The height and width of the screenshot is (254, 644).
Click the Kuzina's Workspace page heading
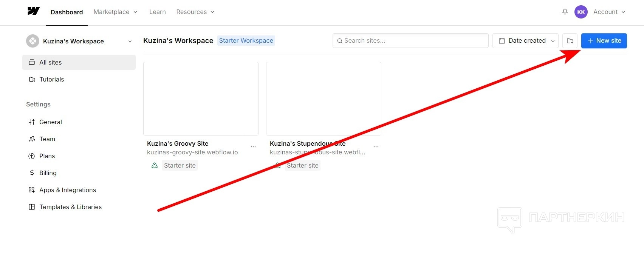tap(178, 40)
